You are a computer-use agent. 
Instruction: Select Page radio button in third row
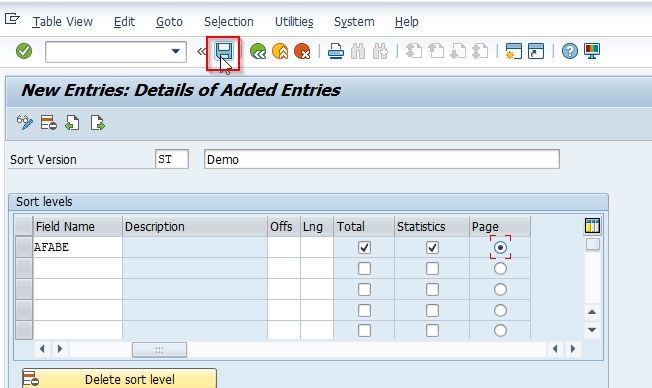500,289
